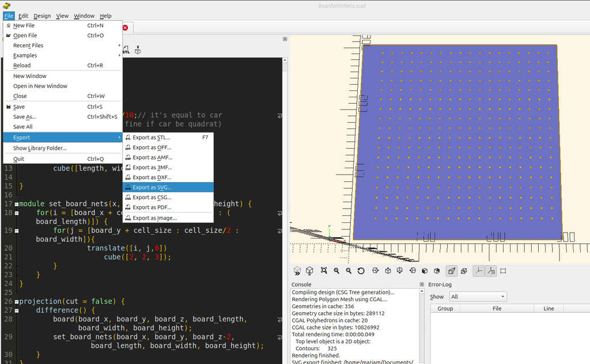
Task: Toggle Show Scale Markers button
Action: pyautogui.click(x=491, y=271)
